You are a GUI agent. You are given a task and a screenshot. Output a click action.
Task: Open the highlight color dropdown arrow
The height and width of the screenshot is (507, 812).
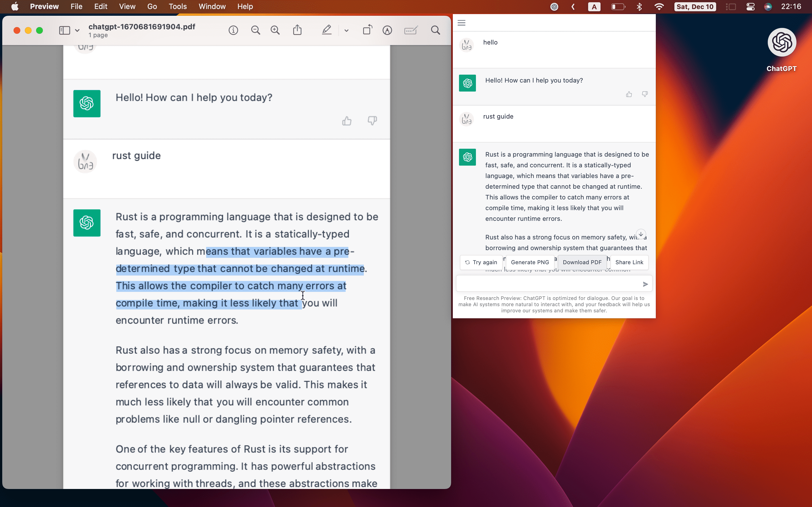tap(346, 30)
